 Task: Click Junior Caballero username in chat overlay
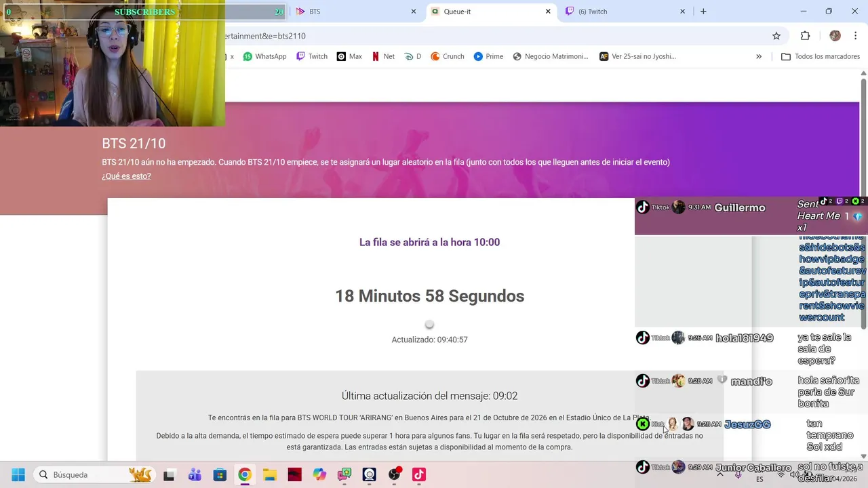point(753,468)
